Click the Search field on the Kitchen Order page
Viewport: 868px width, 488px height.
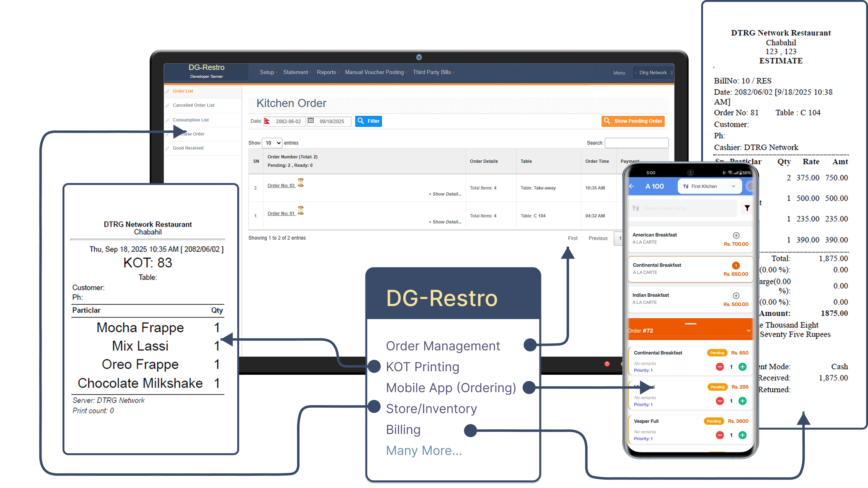[636, 143]
